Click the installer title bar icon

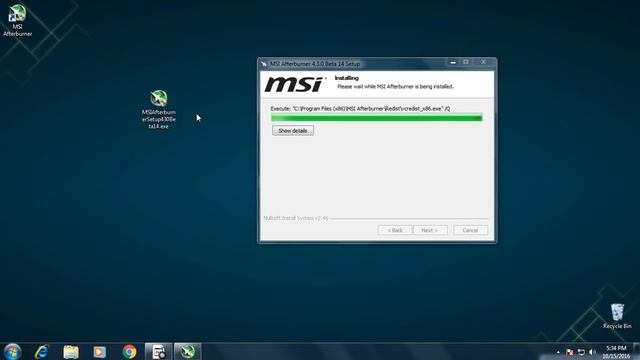(x=264, y=64)
